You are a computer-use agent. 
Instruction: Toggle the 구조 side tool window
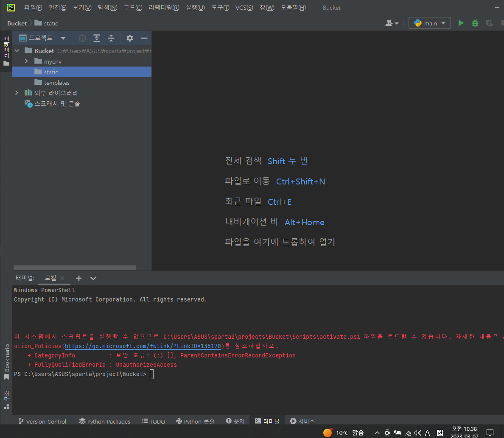pyautogui.click(x=6, y=400)
